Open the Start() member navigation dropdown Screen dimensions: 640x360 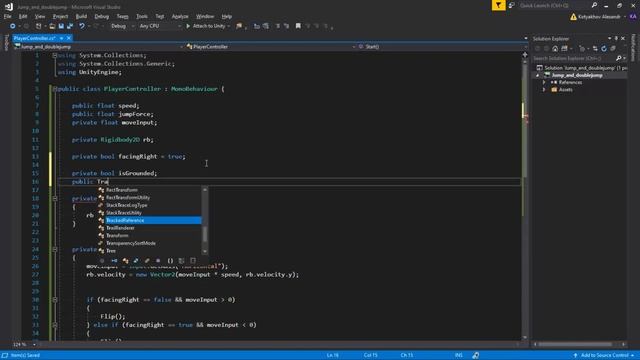click(442, 47)
